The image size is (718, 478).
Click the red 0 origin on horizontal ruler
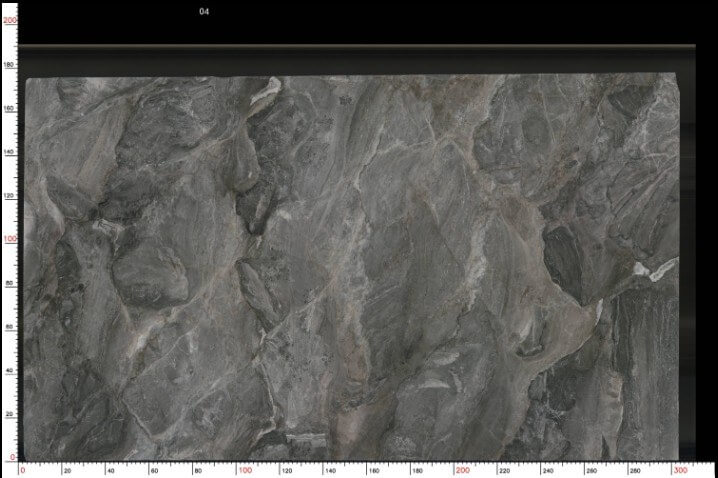(23, 470)
